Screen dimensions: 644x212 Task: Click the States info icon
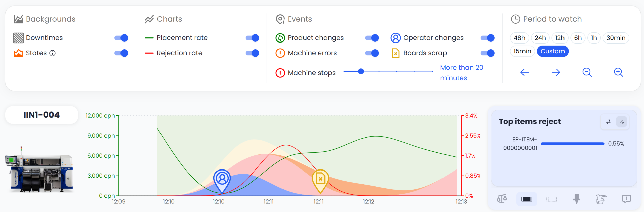pos(52,53)
